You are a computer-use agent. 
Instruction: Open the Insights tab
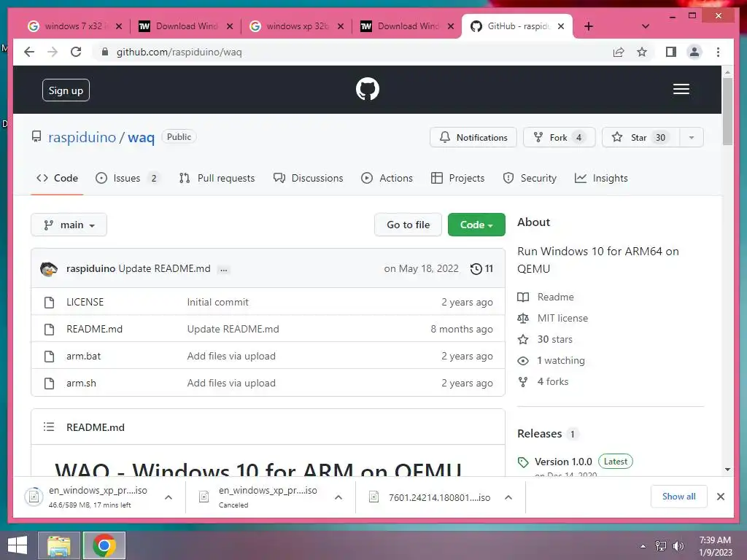click(601, 178)
